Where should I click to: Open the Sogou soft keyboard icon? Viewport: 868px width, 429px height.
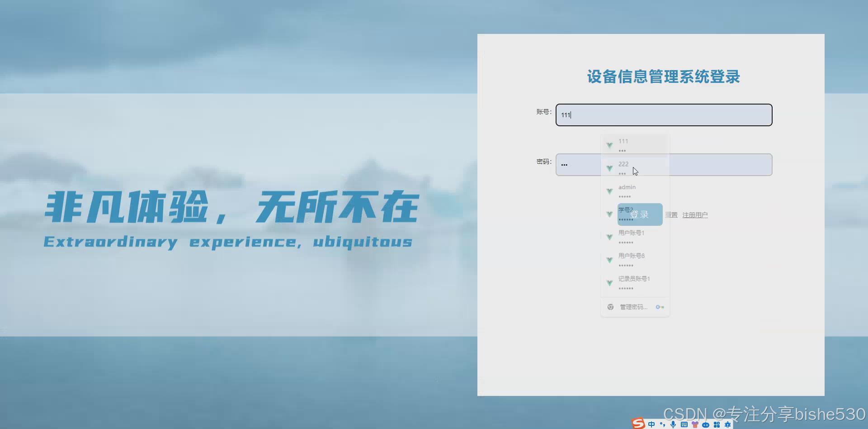pyautogui.click(x=684, y=424)
